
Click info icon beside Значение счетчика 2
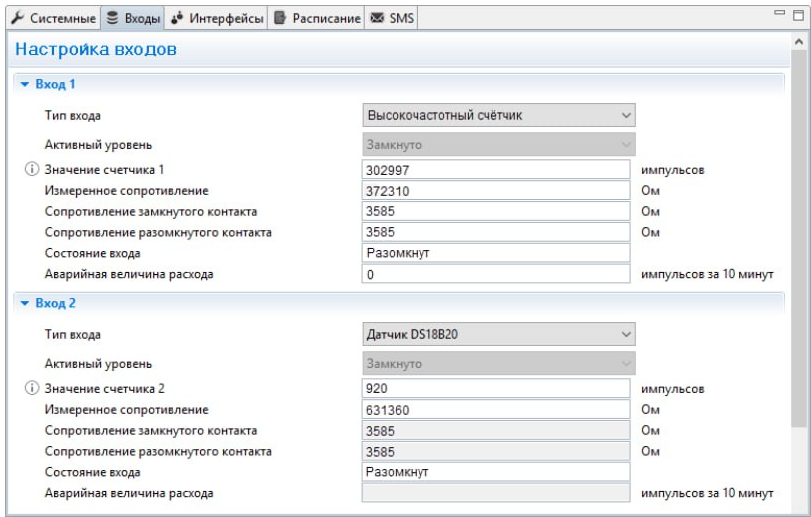click(32, 388)
